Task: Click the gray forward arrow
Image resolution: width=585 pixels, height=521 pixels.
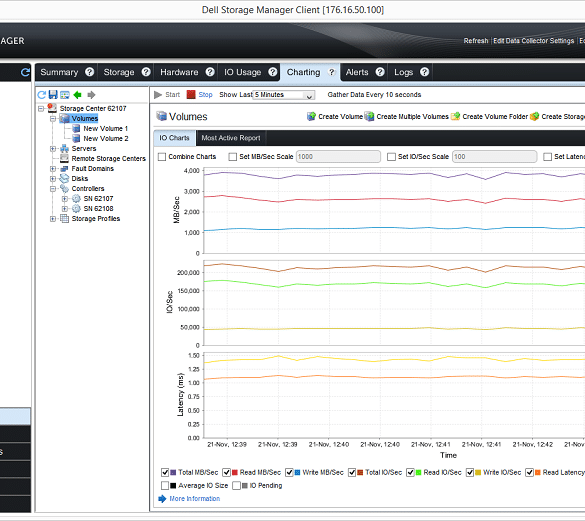Action: pyautogui.click(x=91, y=95)
